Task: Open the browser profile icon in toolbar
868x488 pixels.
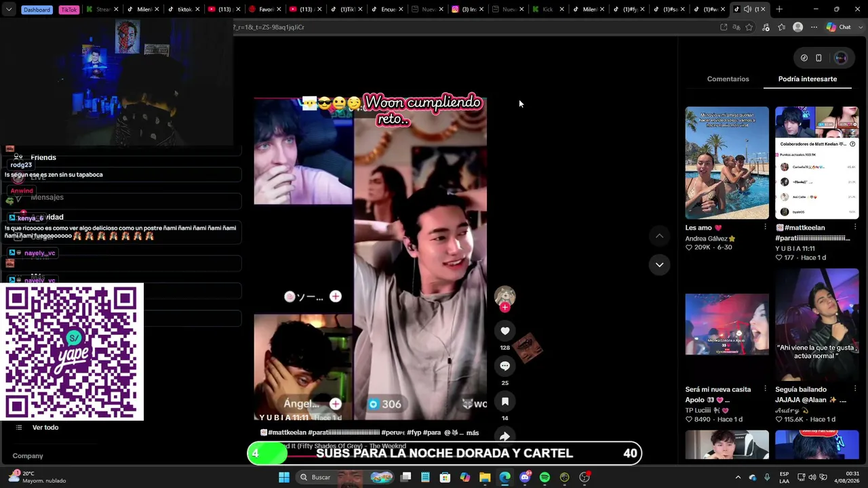Action: pos(798,27)
